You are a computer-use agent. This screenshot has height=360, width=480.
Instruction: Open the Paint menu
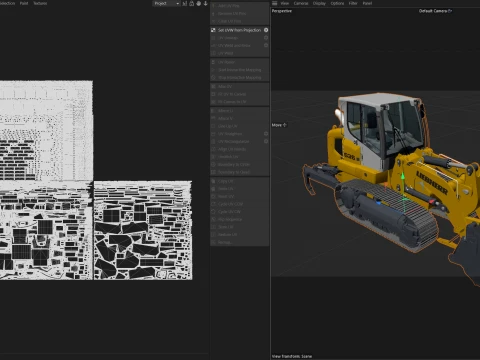[24, 3]
